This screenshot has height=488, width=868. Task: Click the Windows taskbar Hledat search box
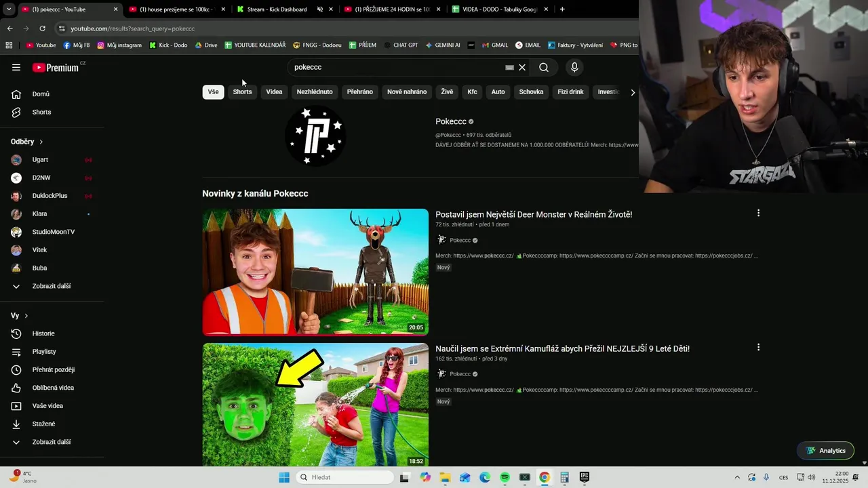click(x=345, y=477)
